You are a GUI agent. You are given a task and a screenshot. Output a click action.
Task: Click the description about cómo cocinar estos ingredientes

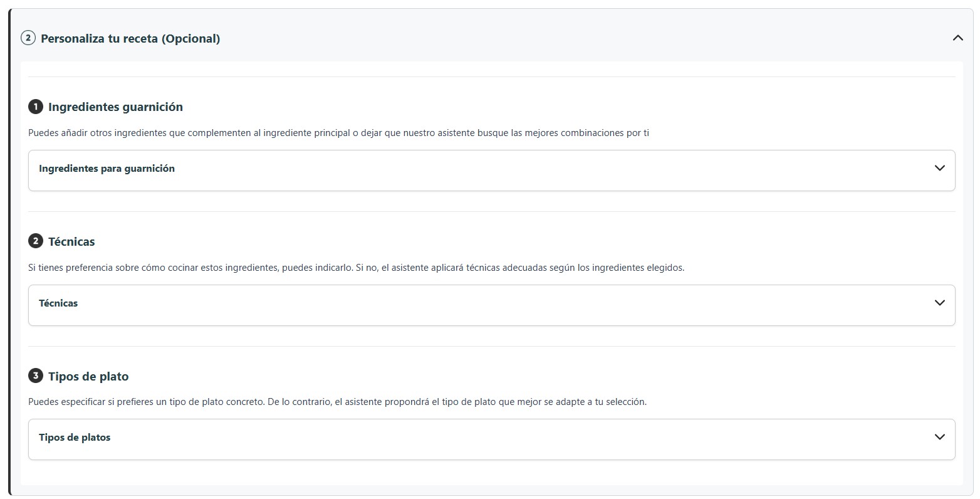point(356,267)
